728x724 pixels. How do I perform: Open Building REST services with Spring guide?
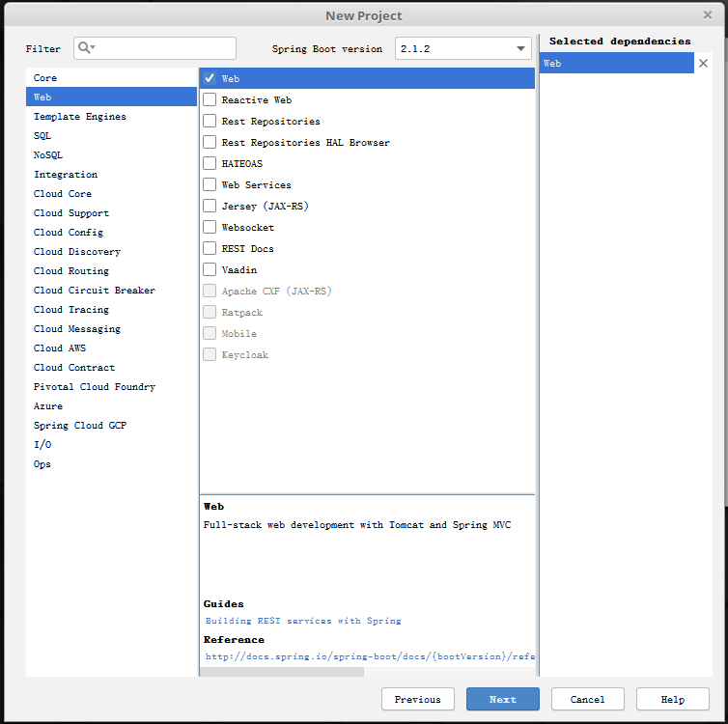[303, 621]
